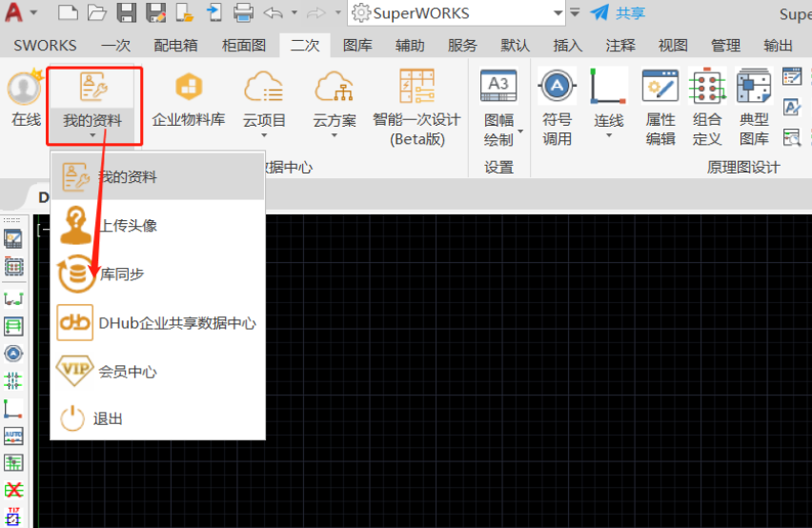Image resolution: width=812 pixels, height=528 pixels.
Task: Switch to the 视图 ribbon tab
Action: [x=673, y=46]
